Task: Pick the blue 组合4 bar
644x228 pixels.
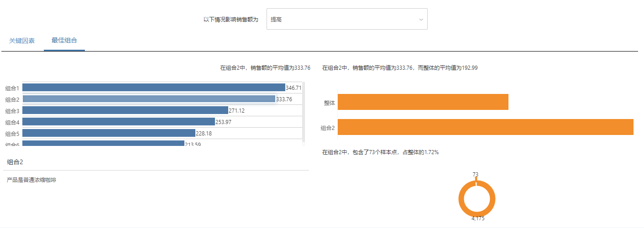Action: point(118,122)
